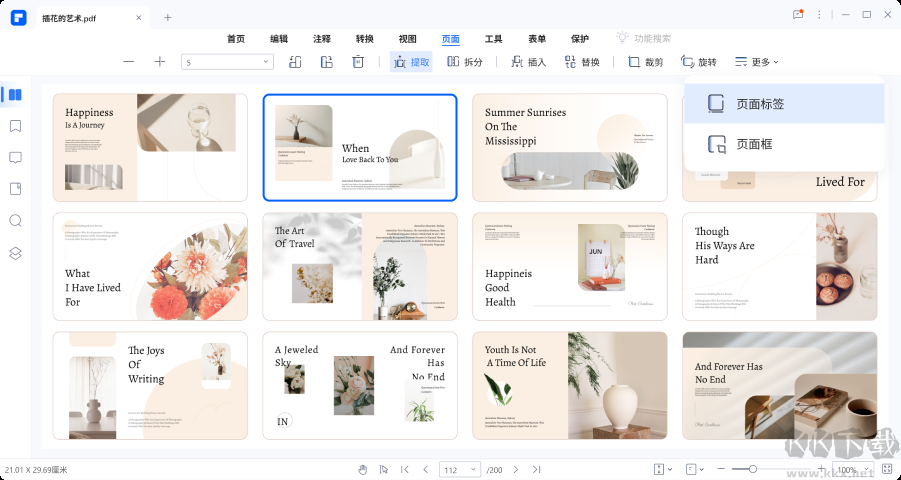The height and width of the screenshot is (480, 901).
Task: Open the search sidebar panel
Action: coord(16,221)
